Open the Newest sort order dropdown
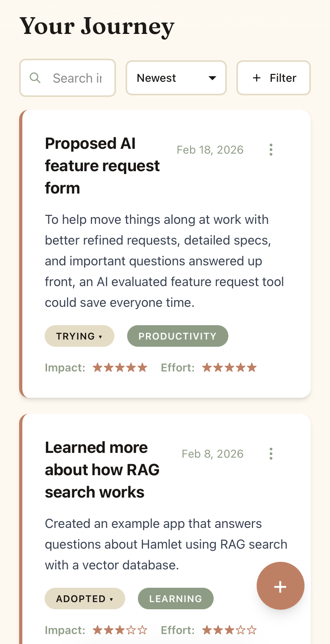330x644 pixels. [176, 78]
